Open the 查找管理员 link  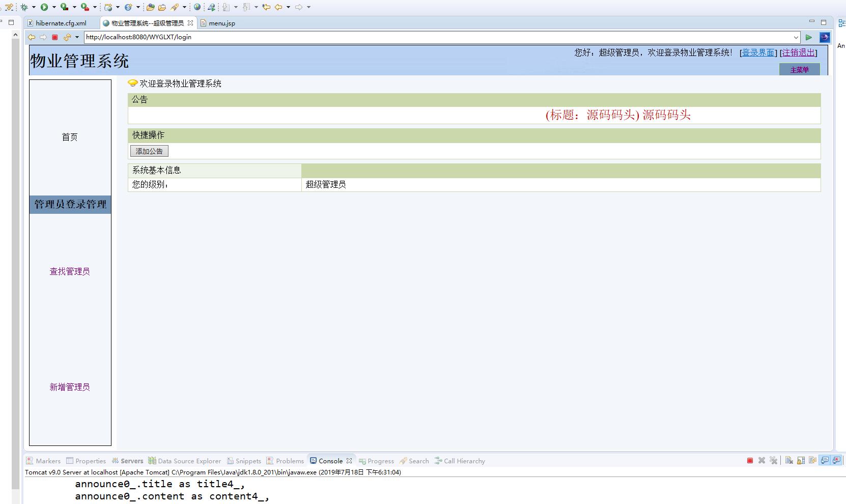[x=70, y=271]
